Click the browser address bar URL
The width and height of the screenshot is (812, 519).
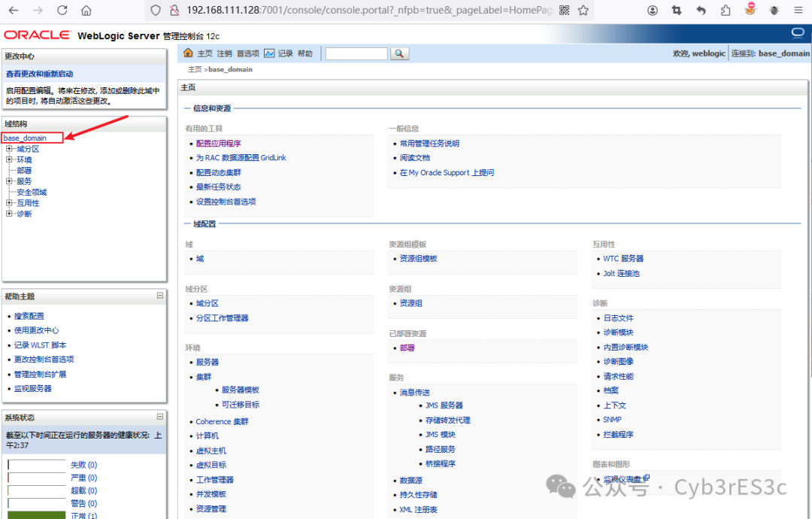[369, 11]
